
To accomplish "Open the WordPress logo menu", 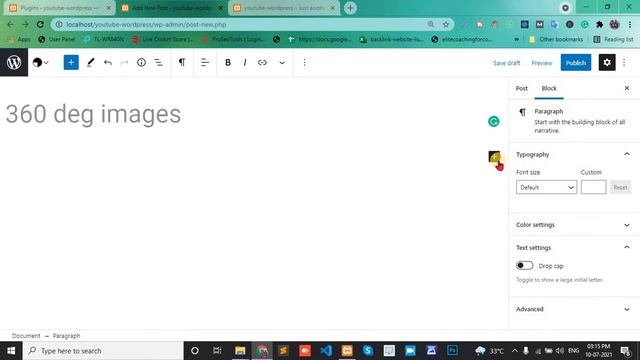I will [x=14, y=62].
